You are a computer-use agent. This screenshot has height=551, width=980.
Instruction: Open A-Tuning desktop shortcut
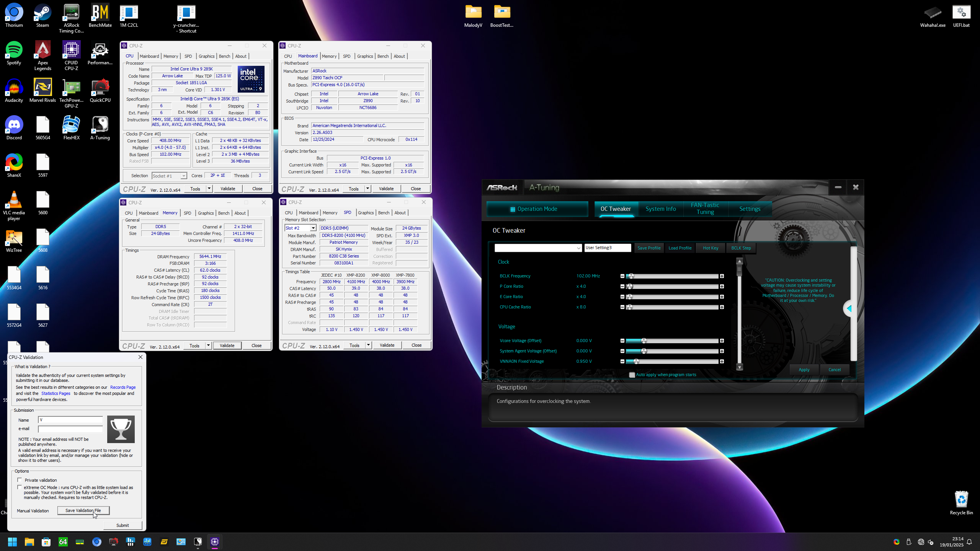[x=100, y=128]
